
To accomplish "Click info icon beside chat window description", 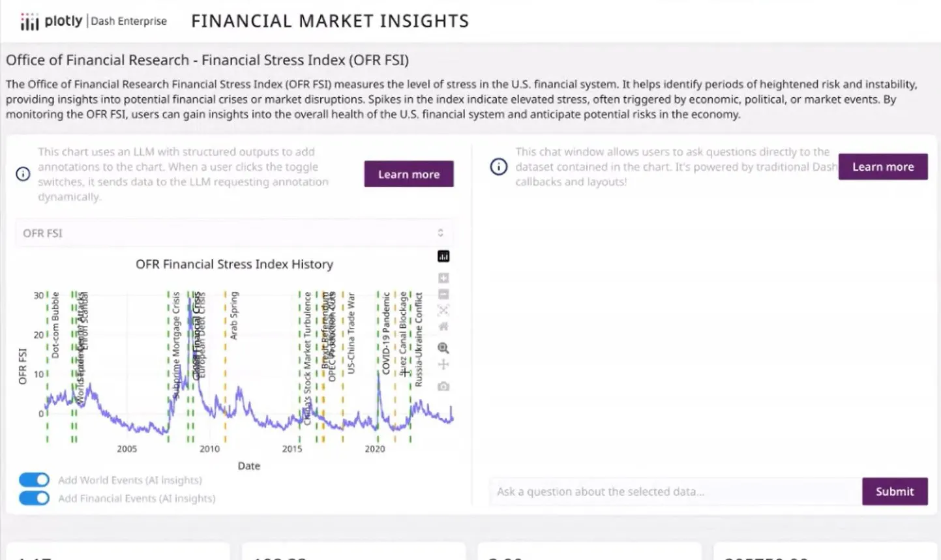I will tap(499, 167).
